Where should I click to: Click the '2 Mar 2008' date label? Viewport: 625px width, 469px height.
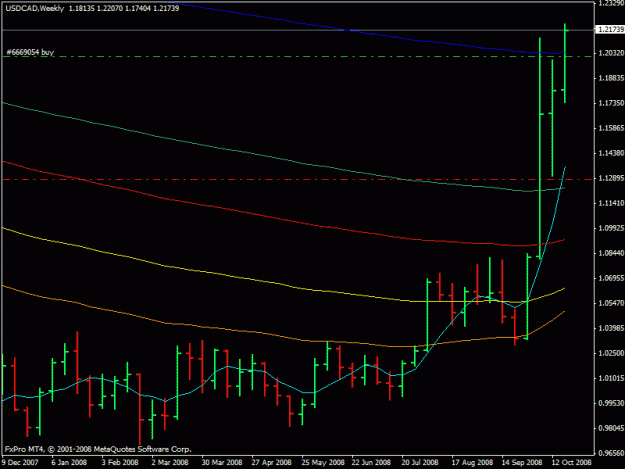[x=170, y=463]
